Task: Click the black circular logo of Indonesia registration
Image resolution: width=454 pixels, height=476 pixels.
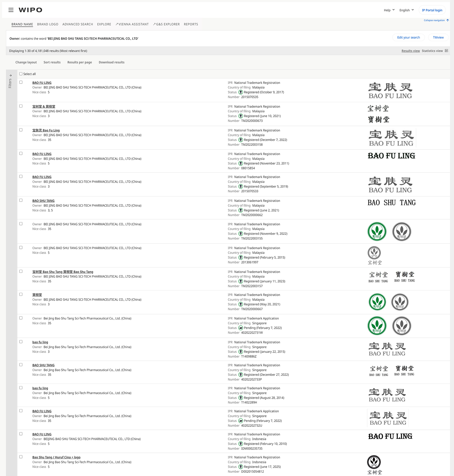Action: click(374, 462)
